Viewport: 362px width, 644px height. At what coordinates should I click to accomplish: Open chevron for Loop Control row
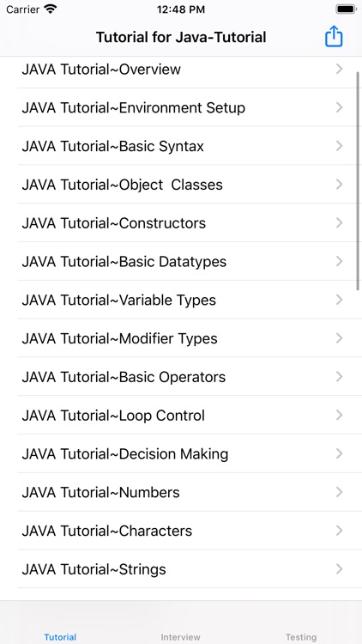coord(339,416)
